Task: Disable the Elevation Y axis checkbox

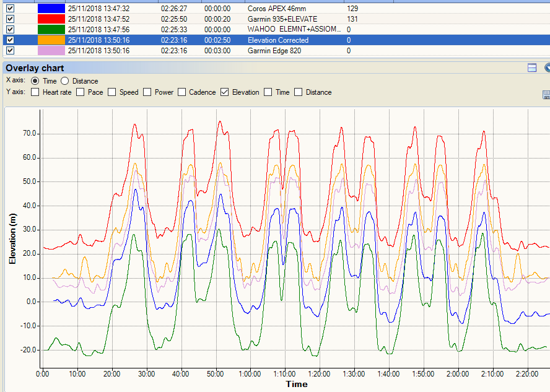Action: (x=225, y=92)
